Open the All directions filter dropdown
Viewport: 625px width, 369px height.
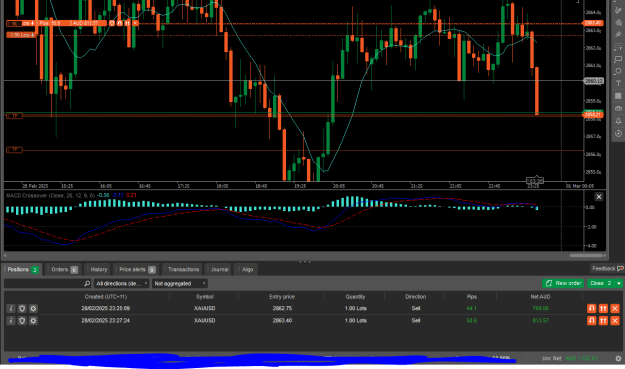121,283
